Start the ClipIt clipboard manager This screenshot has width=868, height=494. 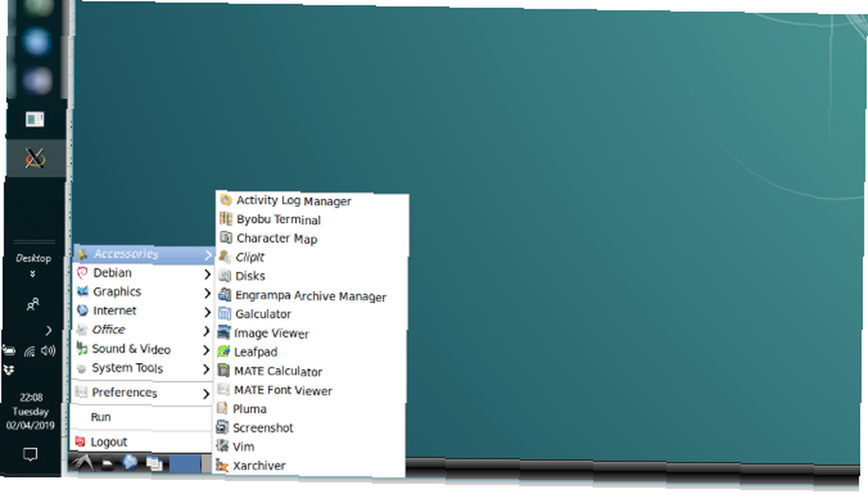(312, 257)
